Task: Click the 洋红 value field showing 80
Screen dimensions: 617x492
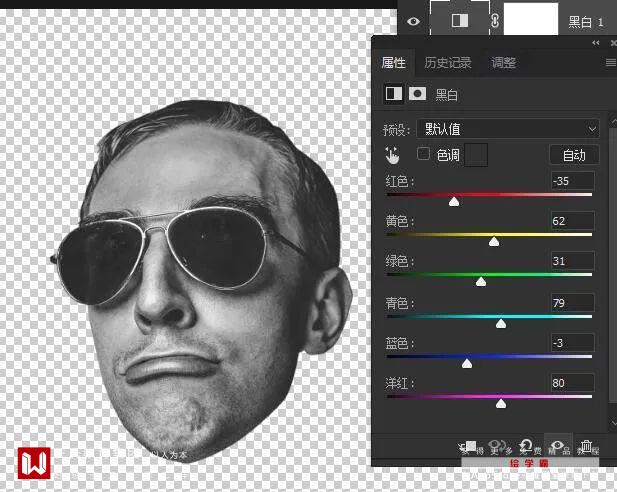Action: [572, 383]
